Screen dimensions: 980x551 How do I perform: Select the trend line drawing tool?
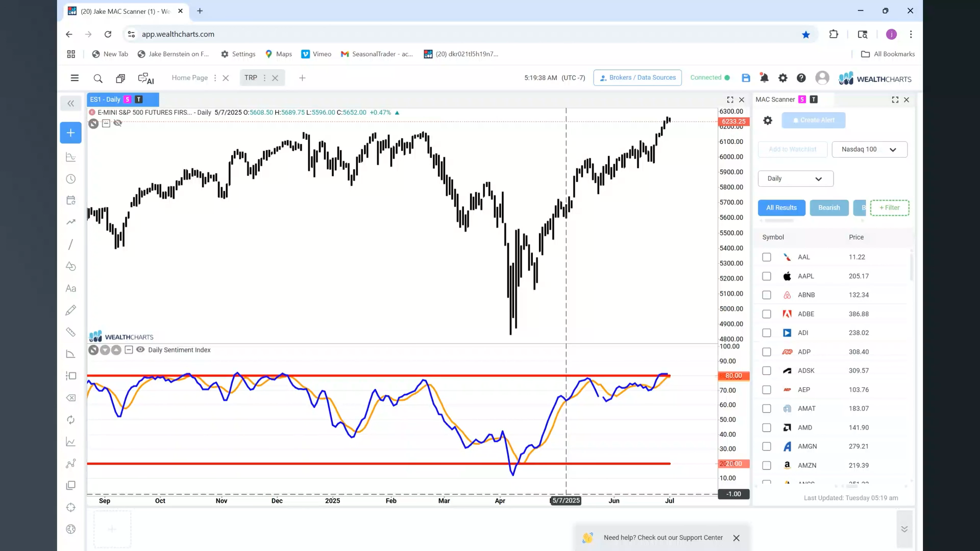(x=71, y=244)
